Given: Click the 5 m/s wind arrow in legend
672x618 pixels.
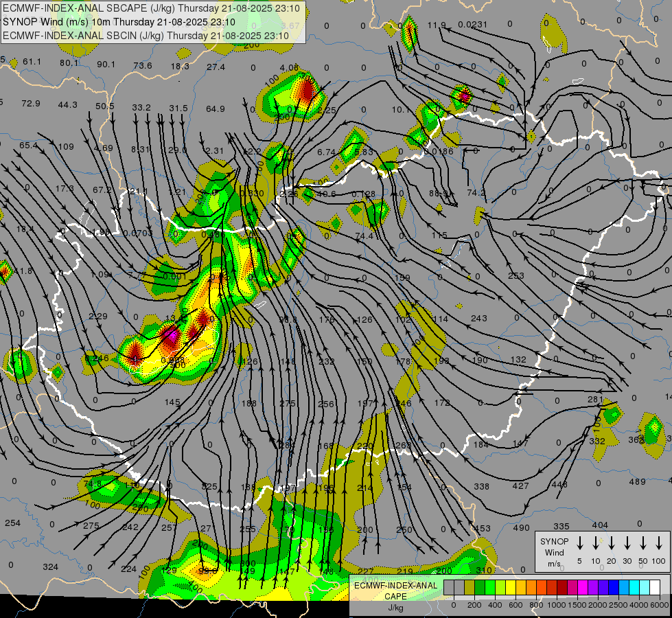Looking at the screenshot, I should click(580, 543).
